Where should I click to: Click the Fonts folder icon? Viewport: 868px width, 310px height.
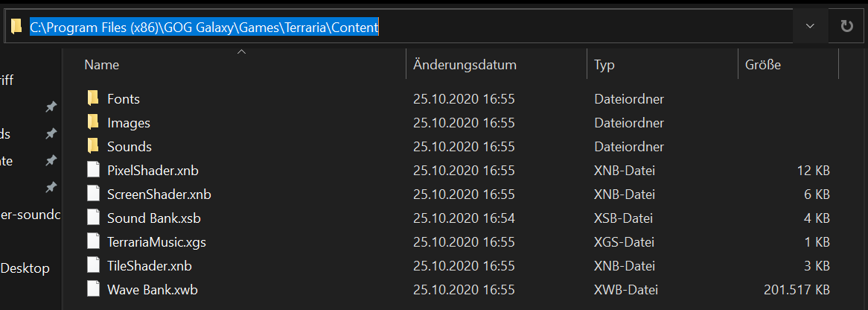pyautogui.click(x=93, y=98)
